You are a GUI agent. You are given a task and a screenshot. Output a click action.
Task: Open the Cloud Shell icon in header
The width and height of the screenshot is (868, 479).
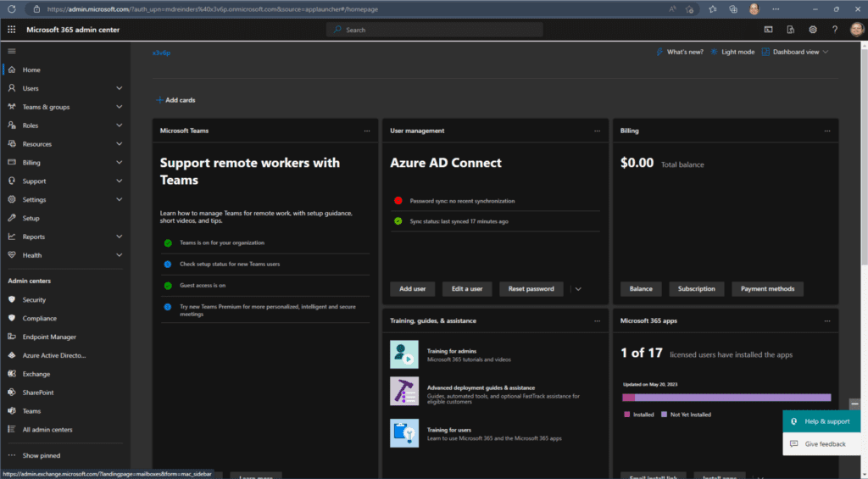(x=768, y=30)
